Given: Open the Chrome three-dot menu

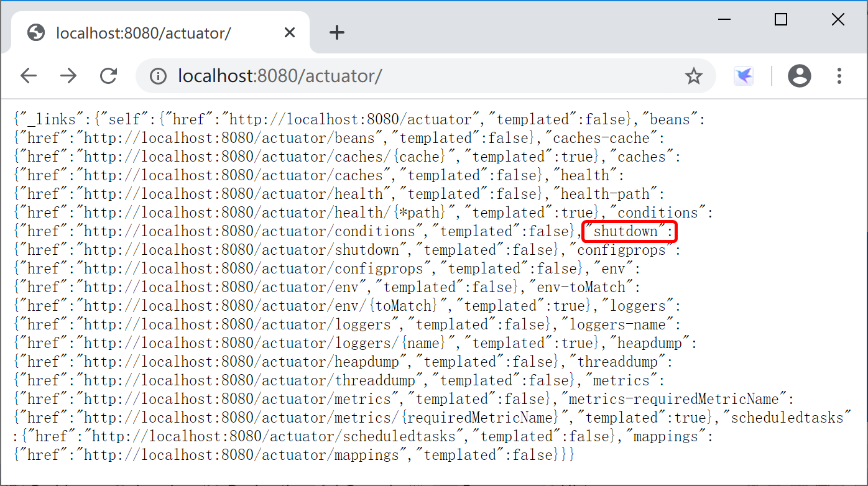Looking at the screenshot, I should coord(839,76).
